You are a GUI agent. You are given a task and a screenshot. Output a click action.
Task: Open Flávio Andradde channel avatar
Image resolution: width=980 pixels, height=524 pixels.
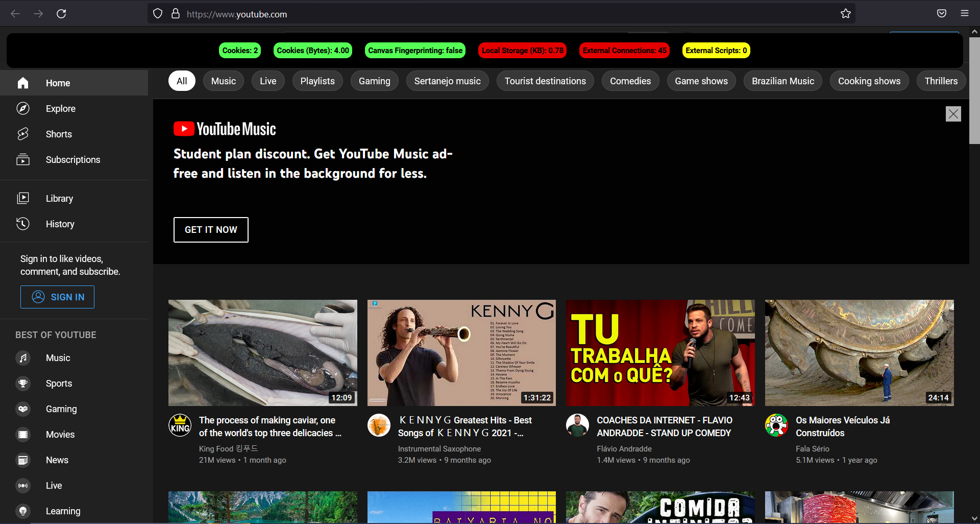tap(578, 425)
